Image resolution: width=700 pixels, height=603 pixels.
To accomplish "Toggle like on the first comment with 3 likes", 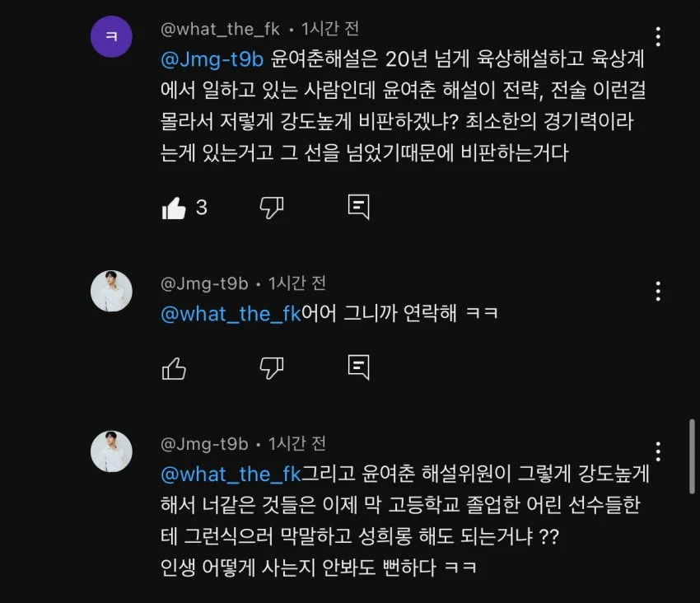I will tap(174, 208).
